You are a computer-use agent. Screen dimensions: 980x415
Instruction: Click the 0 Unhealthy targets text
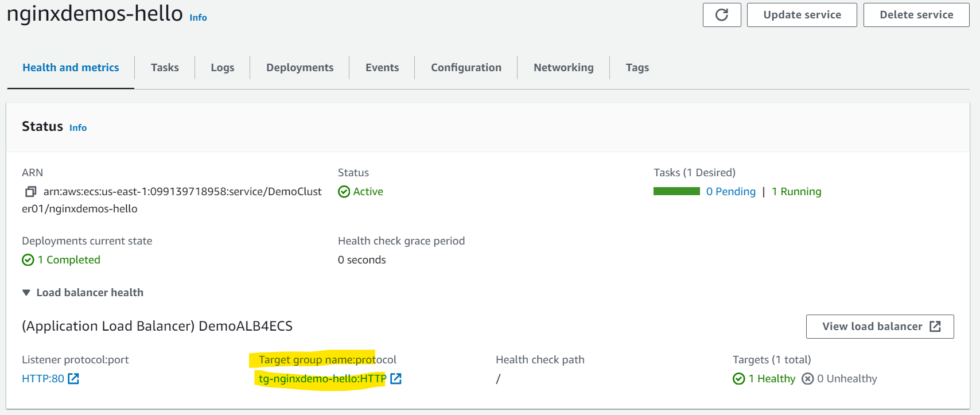[x=847, y=379]
